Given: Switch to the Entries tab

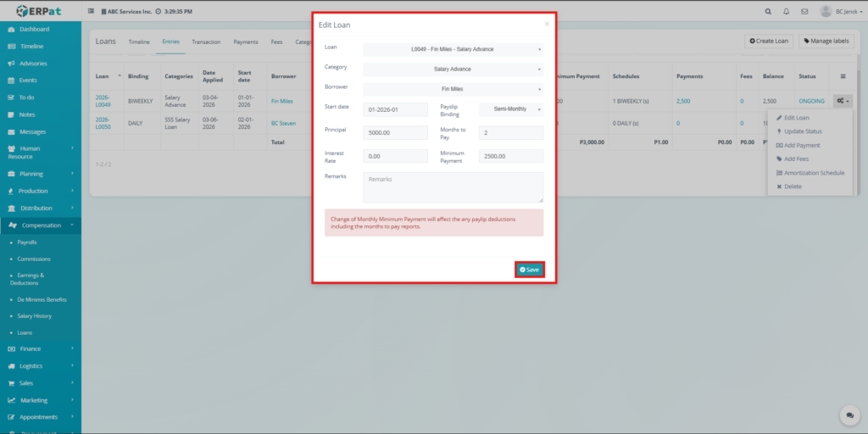Looking at the screenshot, I should [170, 42].
